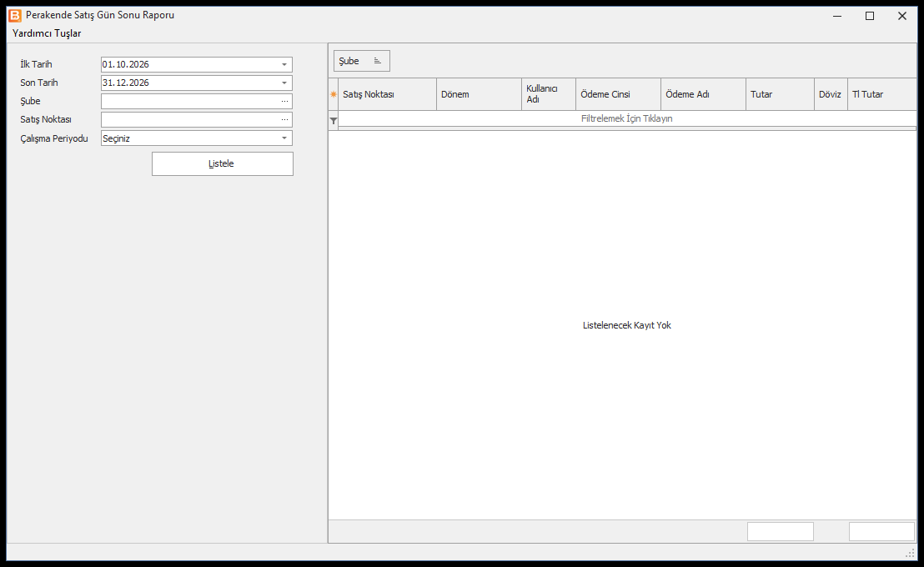Minimize the report window

point(837,16)
